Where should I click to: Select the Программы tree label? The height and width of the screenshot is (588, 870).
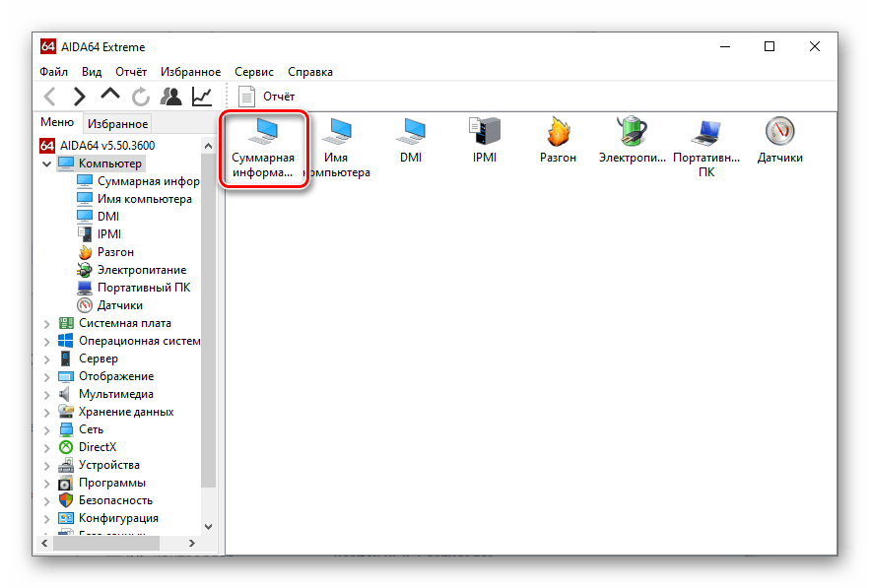[x=112, y=483]
